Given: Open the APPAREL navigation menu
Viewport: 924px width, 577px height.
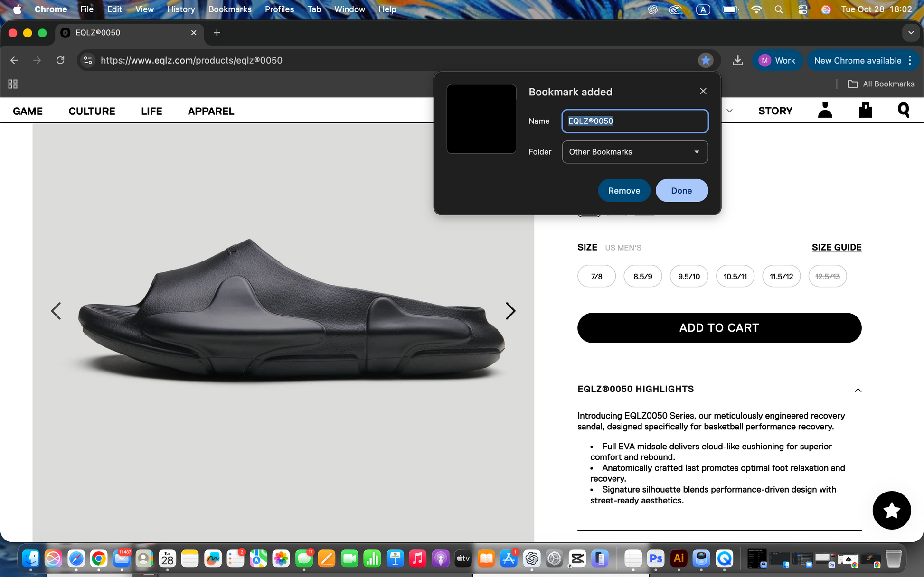Looking at the screenshot, I should [211, 111].
